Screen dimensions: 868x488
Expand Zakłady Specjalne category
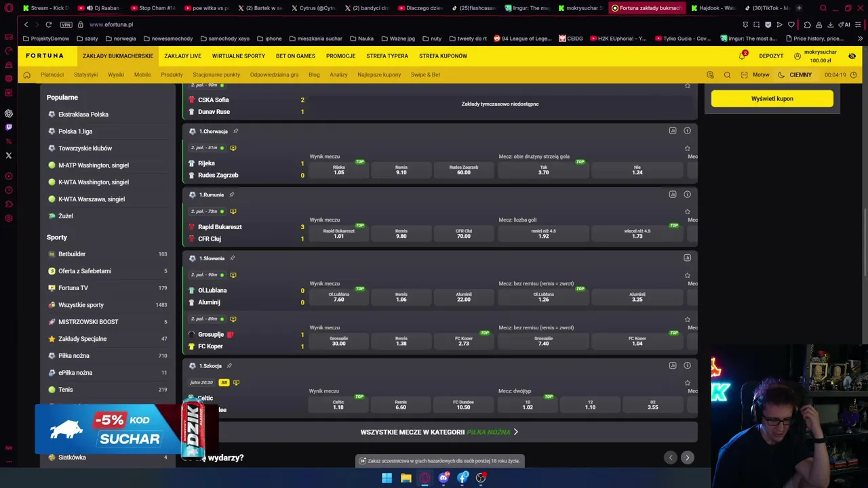107,339
